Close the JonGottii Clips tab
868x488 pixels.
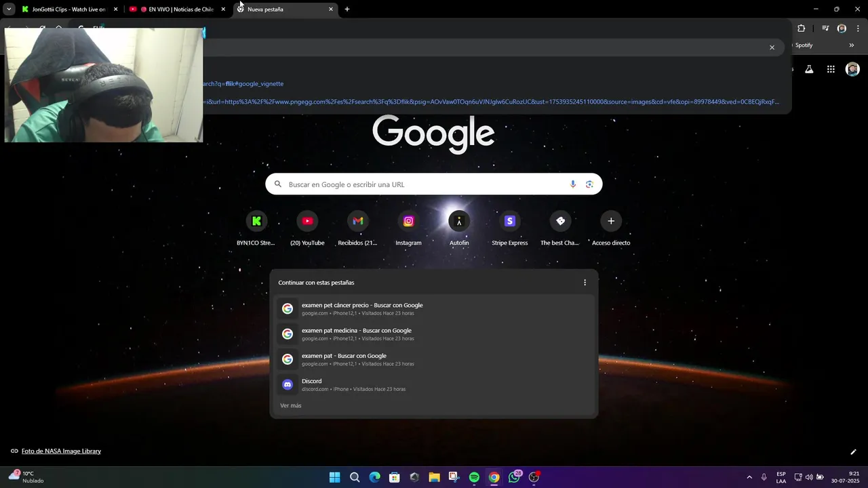point(115,9)
